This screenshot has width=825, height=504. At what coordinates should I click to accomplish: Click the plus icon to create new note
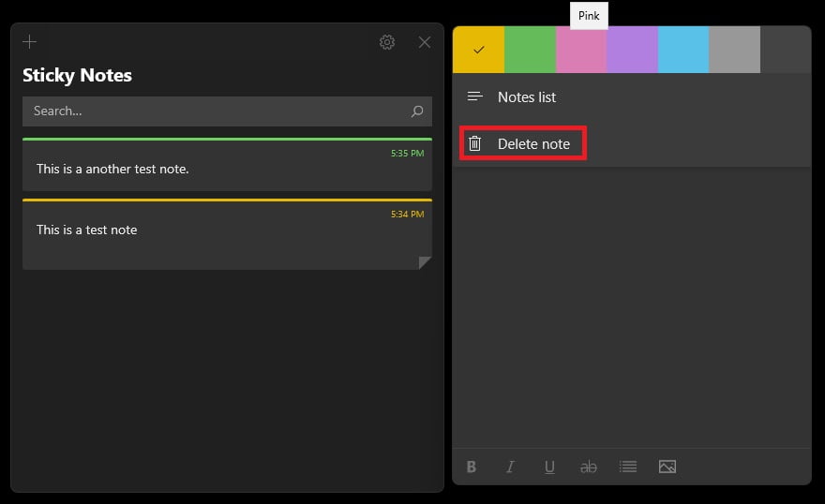coord(29,41)
